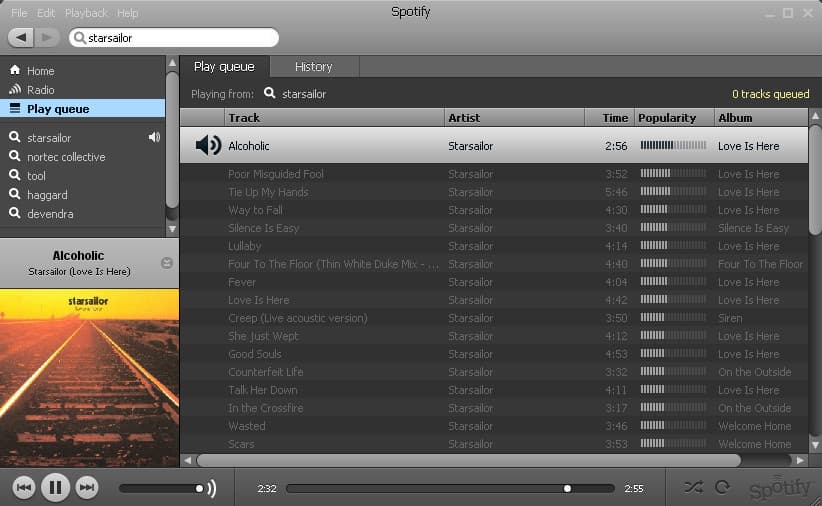The image size is (822, 506).
Task: Open the File menu
Action: (19, 13)
